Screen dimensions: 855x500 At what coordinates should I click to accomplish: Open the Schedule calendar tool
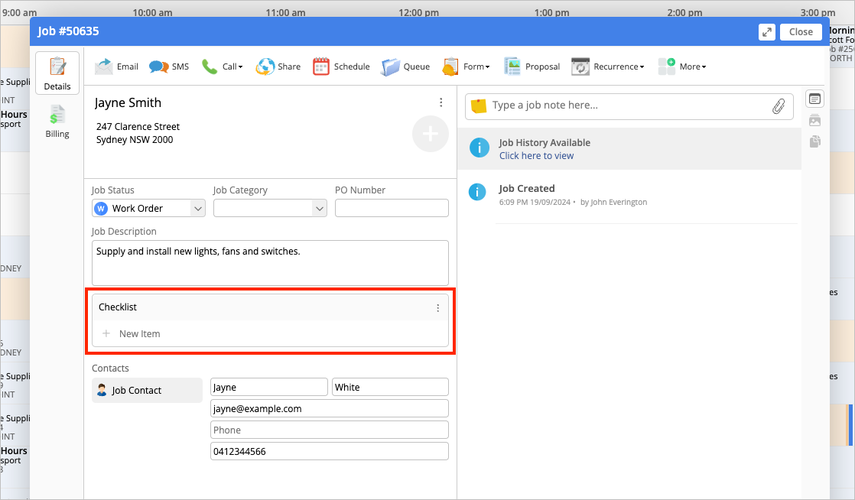click(x=341, y=67)
